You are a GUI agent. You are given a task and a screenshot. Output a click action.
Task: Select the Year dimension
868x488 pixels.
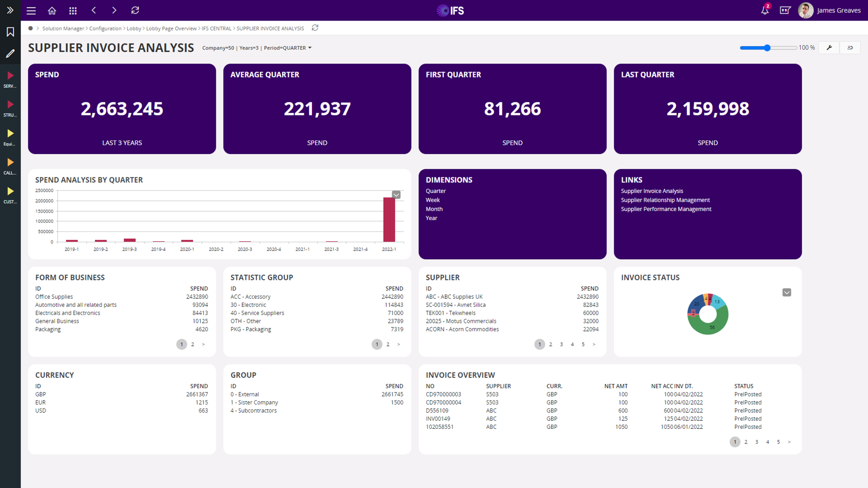point(431,218)
